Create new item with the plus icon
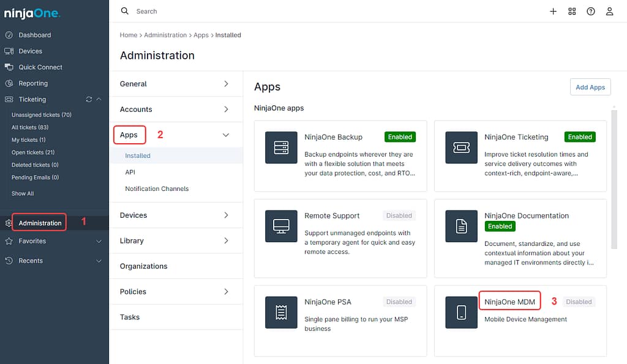Viewport: 627px width, 364px height. pyautogui.click(x=554, y=11)
